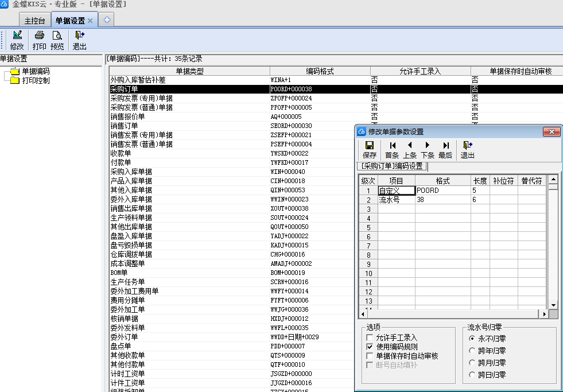This screenshot has width=563, height=392.
Task: Close the 单据设置 tab
Action: [90, 21]
